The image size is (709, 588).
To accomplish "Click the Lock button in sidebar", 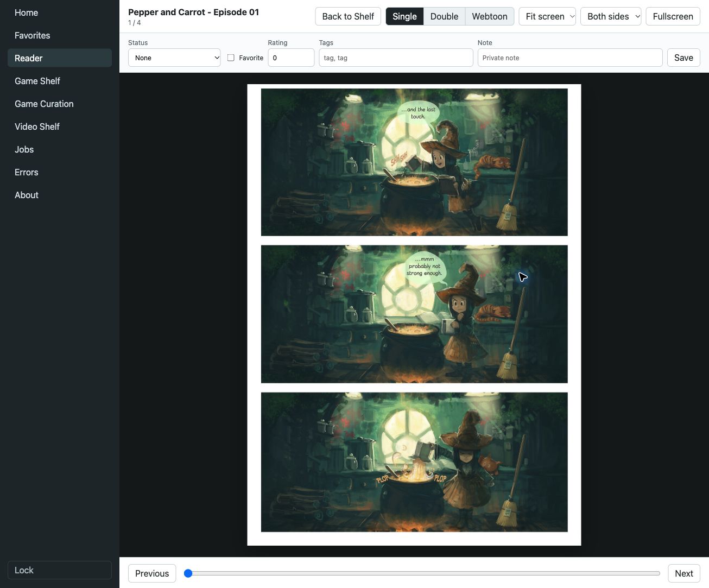I will [60, 570].
